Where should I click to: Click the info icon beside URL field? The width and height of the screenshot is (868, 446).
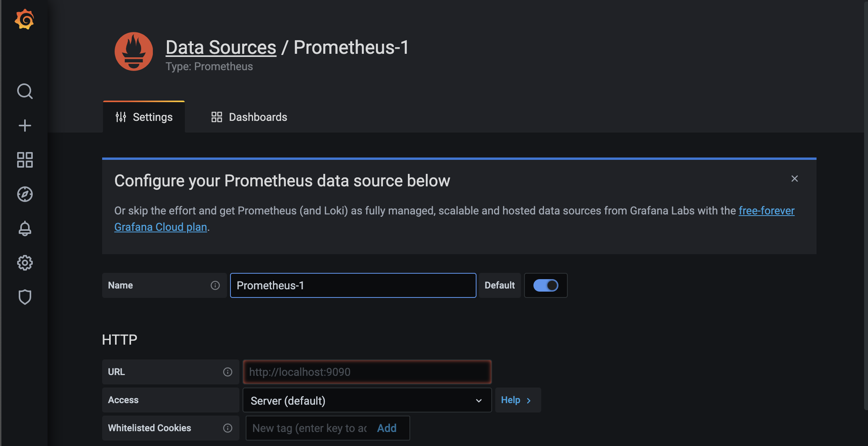(x=227, y=372)
